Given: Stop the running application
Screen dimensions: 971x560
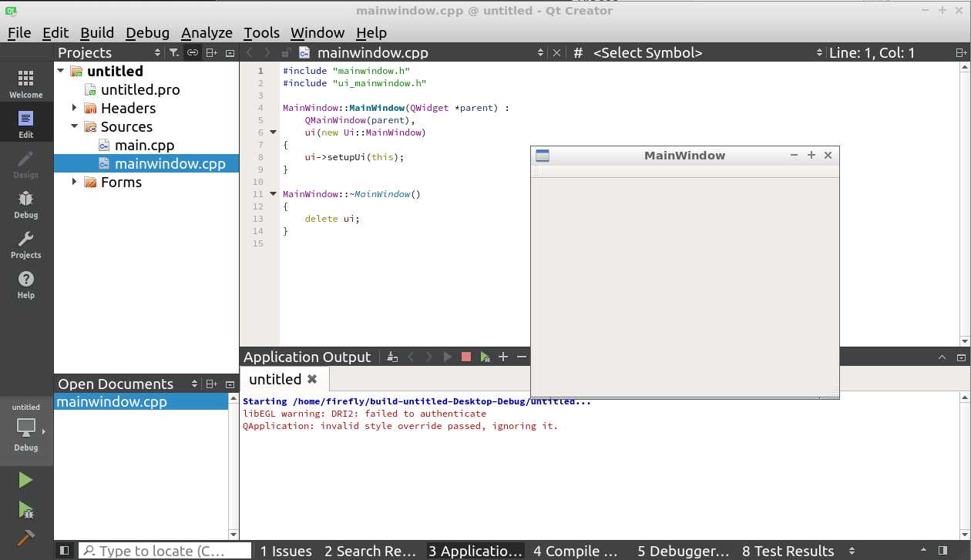Looking at the screenshot, I should click(466, 357).
